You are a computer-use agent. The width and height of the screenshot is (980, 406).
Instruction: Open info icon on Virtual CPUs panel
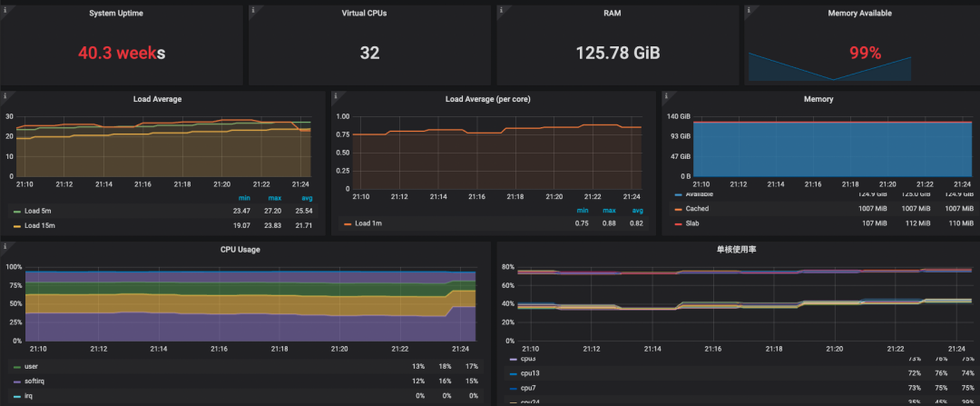[x=252, y=10]
